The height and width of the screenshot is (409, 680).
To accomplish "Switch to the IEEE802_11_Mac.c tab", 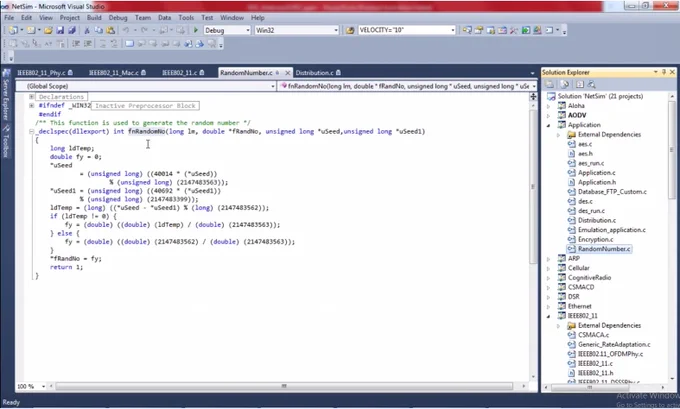I will [117, 72].
